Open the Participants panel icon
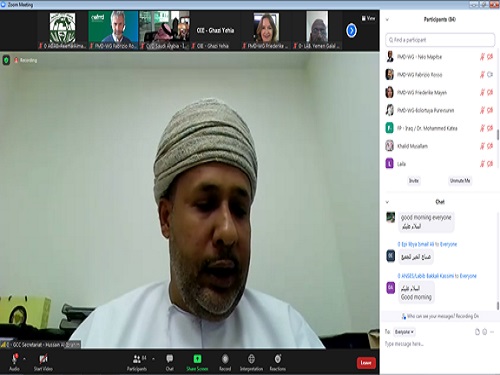The width and height of the screenshot is (500, 375). tap(137, 359)
